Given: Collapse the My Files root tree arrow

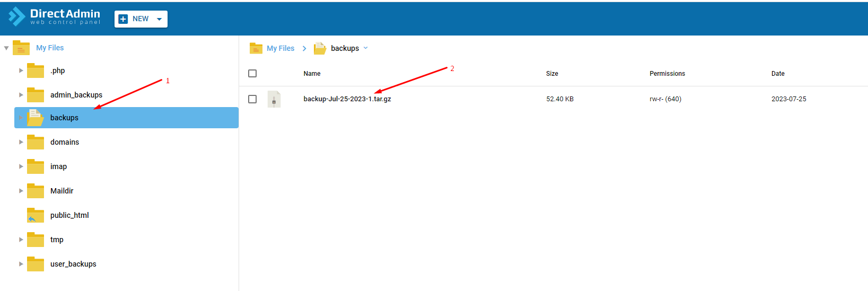Looking at the screenshot, I should coord(6,48).
